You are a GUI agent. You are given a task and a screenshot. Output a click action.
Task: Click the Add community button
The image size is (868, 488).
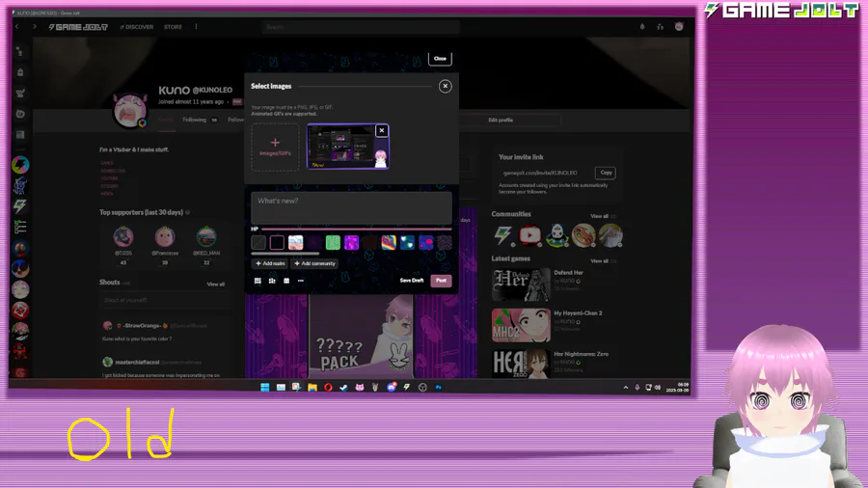(314, 263)
